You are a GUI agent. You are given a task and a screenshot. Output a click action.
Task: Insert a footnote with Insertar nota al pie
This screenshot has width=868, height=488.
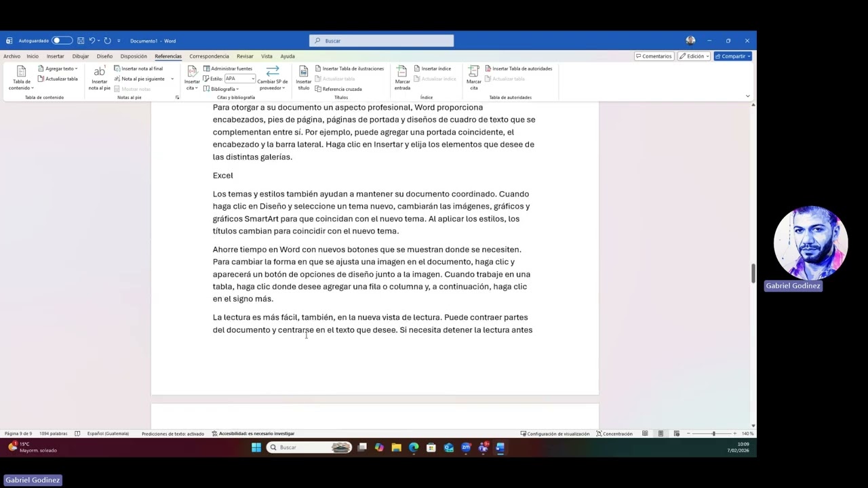click(x=99, y=78)
